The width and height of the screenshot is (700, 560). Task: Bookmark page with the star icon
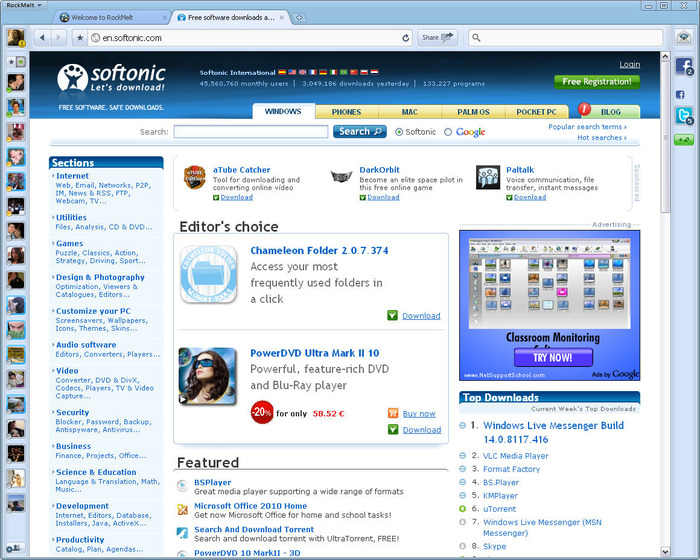click(80, 38)
